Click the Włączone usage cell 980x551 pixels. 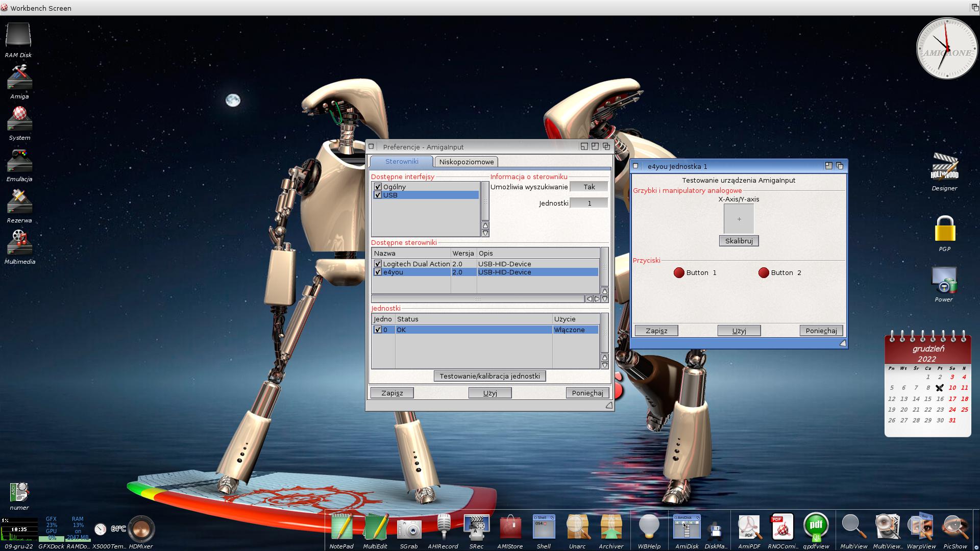(576, 330)
